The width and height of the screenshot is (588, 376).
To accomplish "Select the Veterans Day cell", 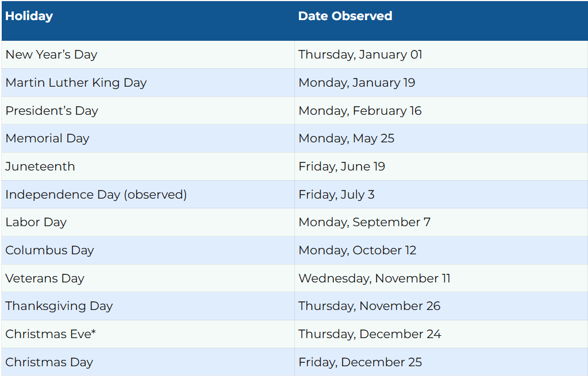I will pos(45,278).
